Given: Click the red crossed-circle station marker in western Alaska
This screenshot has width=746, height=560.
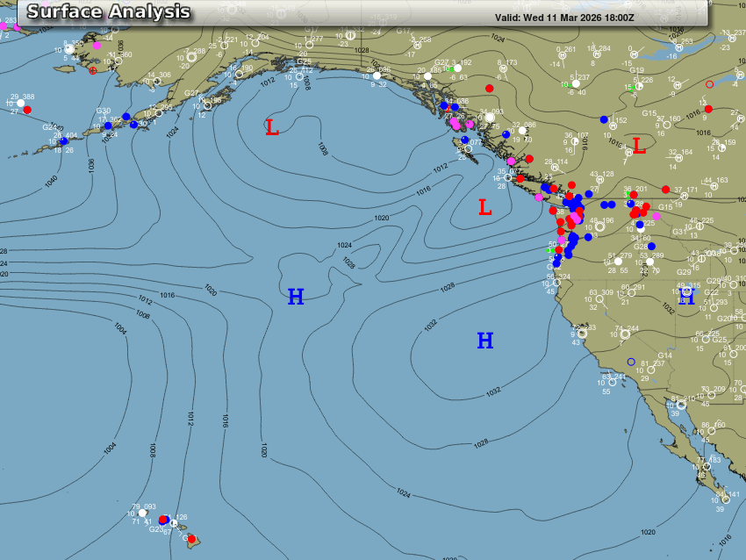Looking at the screenshot, I should 93,70.
